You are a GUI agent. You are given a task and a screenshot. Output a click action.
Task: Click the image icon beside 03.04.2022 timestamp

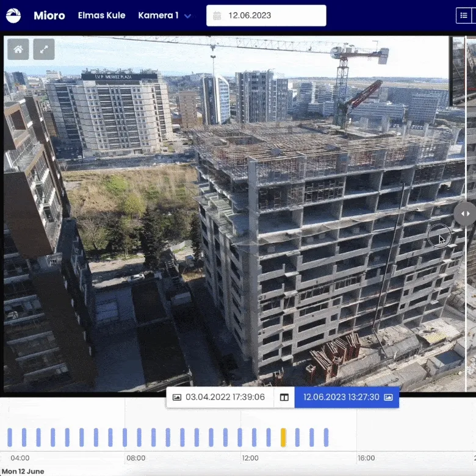point(177,397)
